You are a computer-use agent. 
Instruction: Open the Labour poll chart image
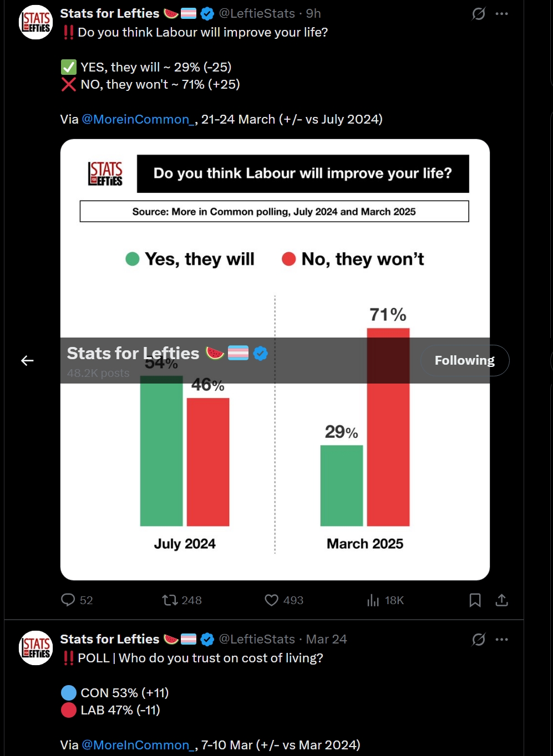point(275,471)
